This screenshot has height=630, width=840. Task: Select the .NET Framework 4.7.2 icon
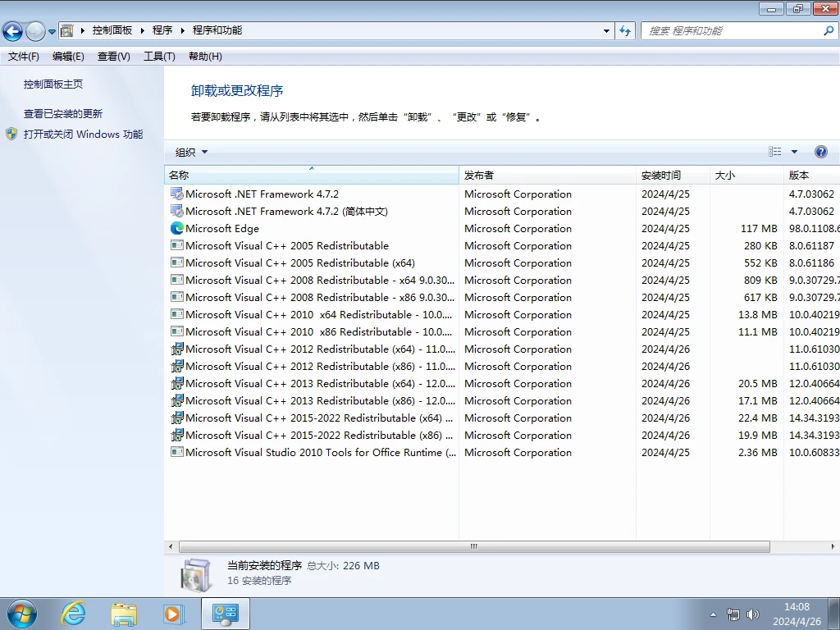click(x=177, y=194)
